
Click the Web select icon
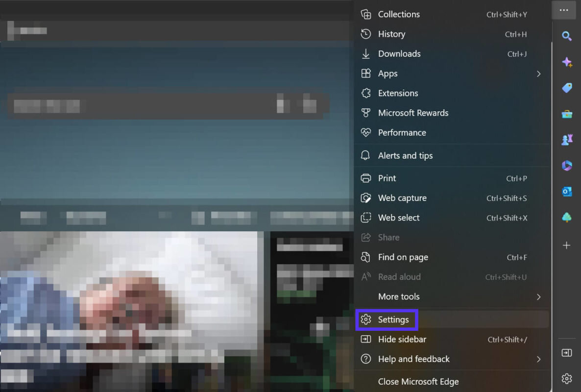(366, 218)
